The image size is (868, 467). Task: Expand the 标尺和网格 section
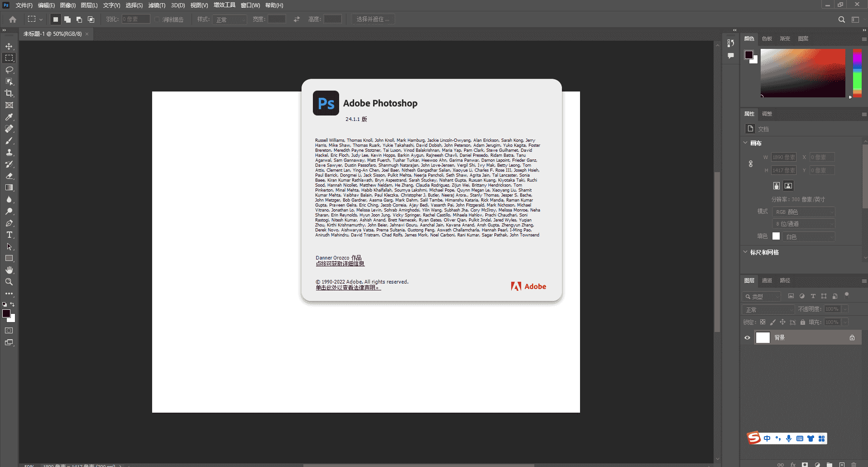click(746, 252)
